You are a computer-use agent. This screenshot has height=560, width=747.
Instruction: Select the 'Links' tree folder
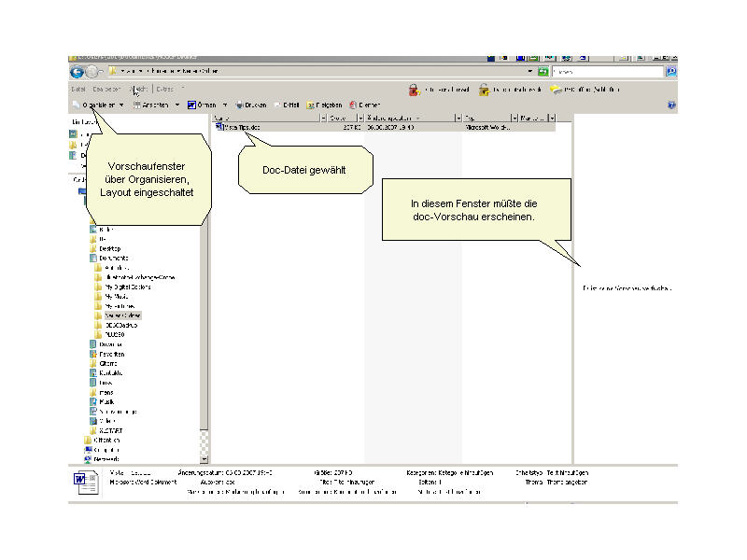(106, 383)
